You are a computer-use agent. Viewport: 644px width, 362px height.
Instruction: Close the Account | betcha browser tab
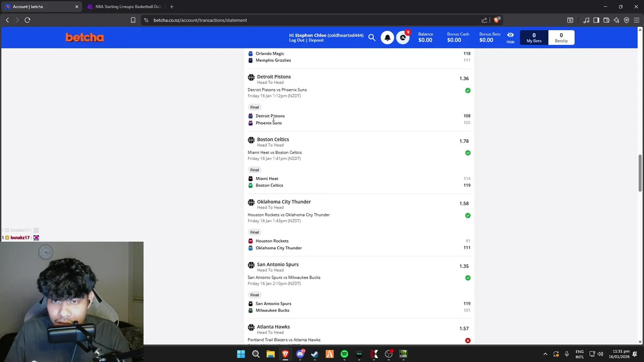click(x=76, y=7)
